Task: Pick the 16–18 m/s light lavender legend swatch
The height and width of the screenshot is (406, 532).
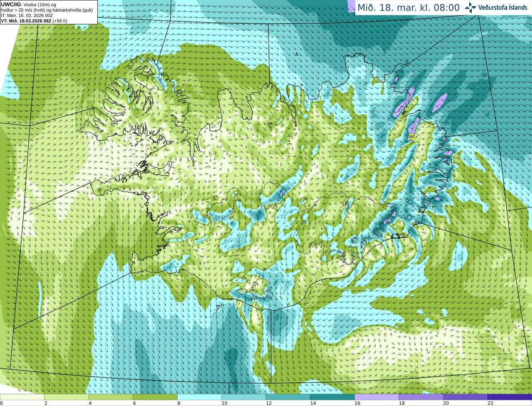Action: coord(377,397)
